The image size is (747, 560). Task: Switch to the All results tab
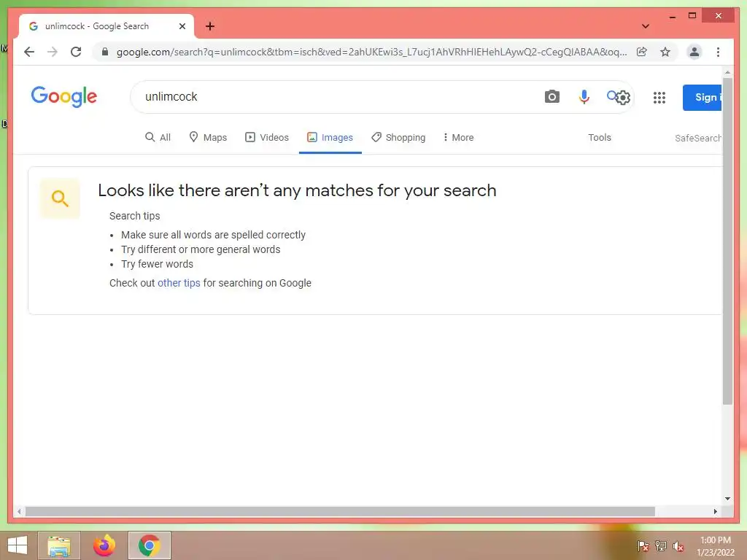pos(158,138)
